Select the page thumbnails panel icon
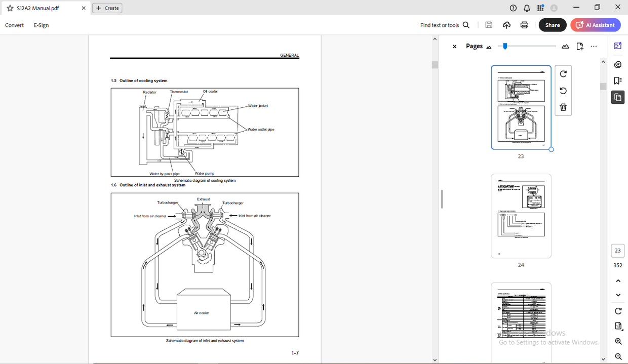 pyautogui.click(x=617, y=97)
